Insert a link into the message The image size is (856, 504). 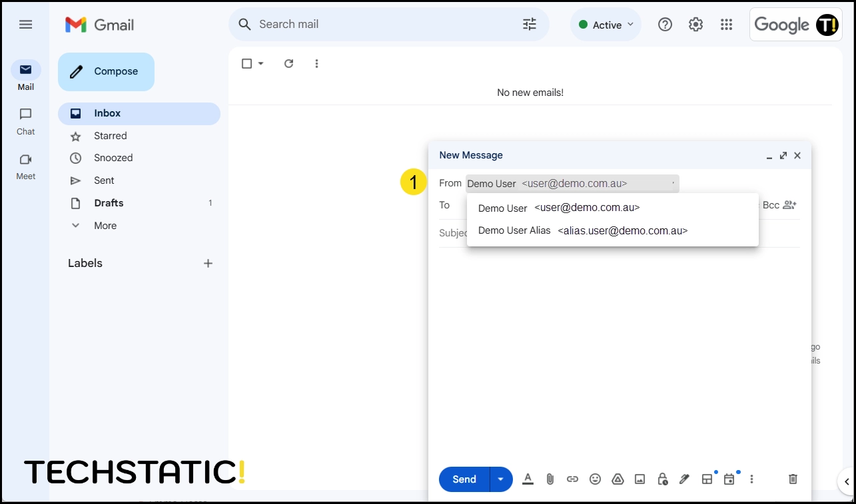pos(572,479)
